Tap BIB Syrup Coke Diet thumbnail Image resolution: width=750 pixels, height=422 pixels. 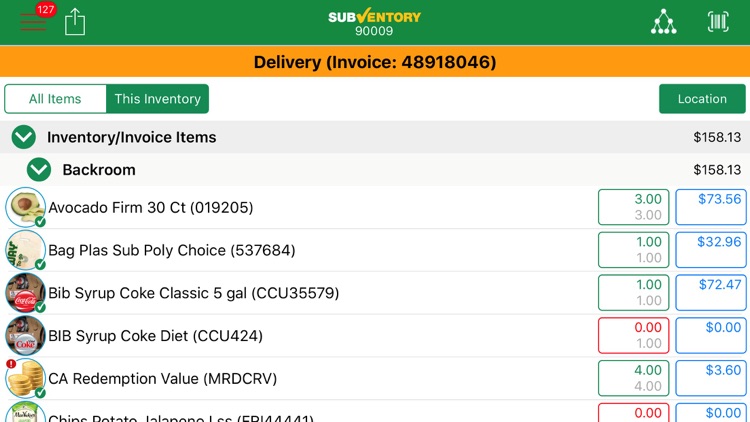(25, 335)
